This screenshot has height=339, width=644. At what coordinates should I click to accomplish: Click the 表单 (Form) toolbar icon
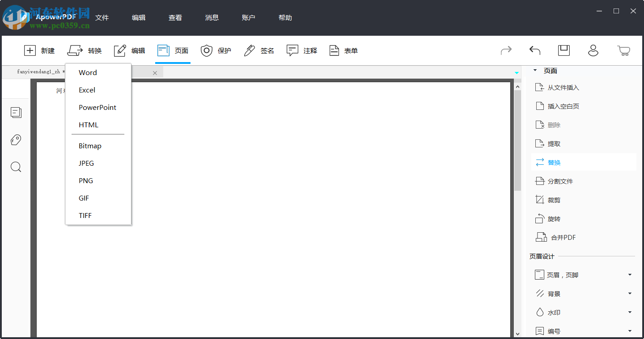(x=343, y=50)
